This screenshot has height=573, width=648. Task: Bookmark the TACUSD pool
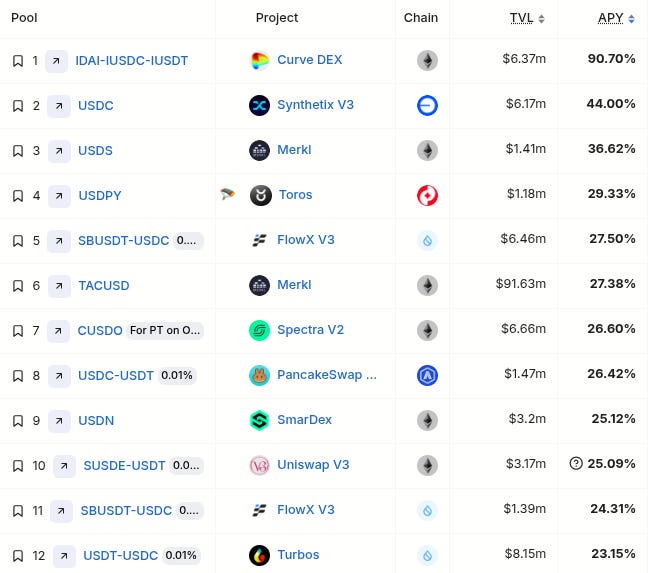tap(18, 286)
